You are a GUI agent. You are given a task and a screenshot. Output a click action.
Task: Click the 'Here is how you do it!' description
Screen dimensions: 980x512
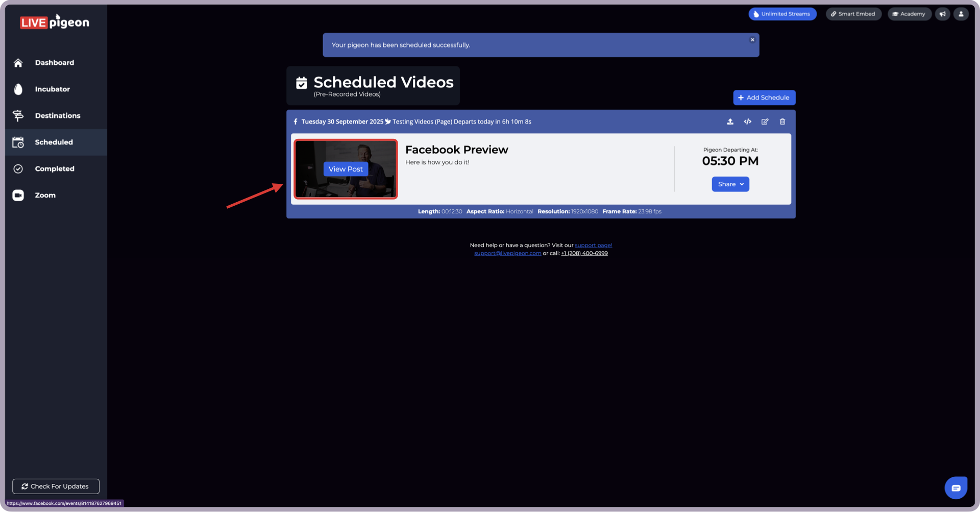437,162
